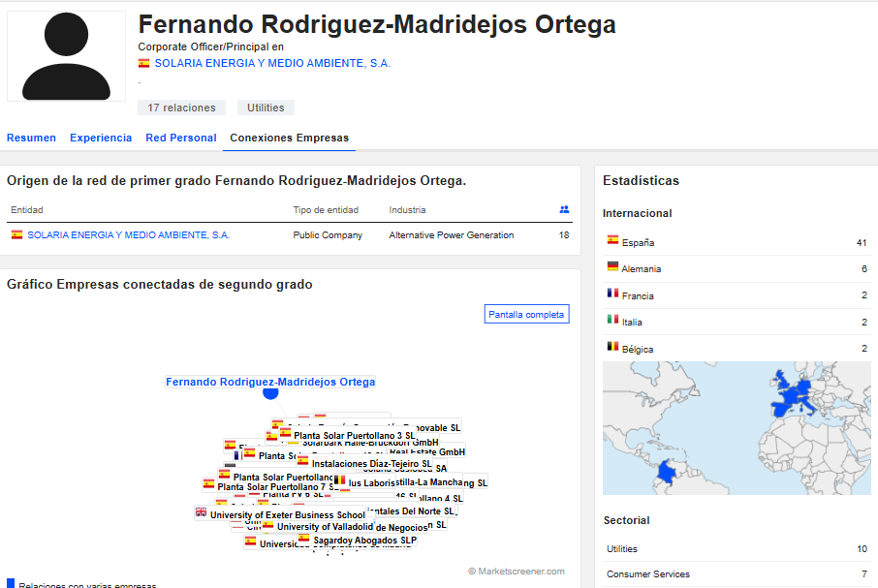Click the Spain flag beside the header company name
Screen dimensions: 878x588
click(143, 63)
